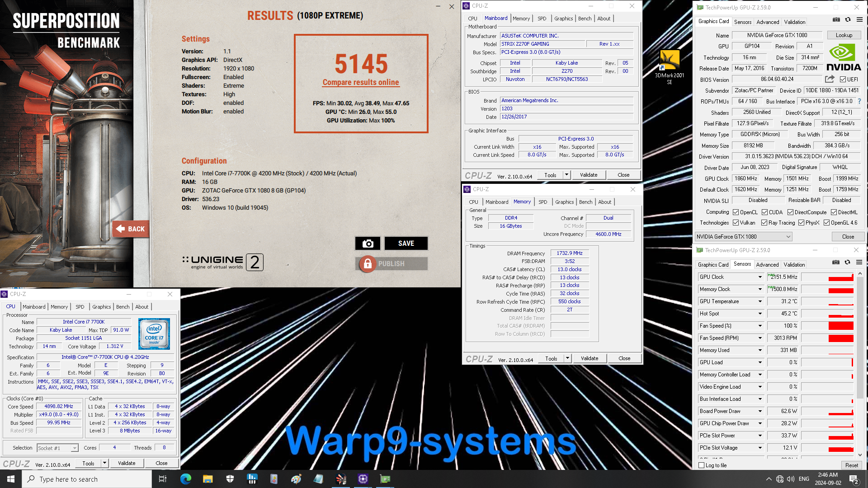Expand the Board Power Draw sensor dropdown
The image size is (868, 488).
(760, 411)
